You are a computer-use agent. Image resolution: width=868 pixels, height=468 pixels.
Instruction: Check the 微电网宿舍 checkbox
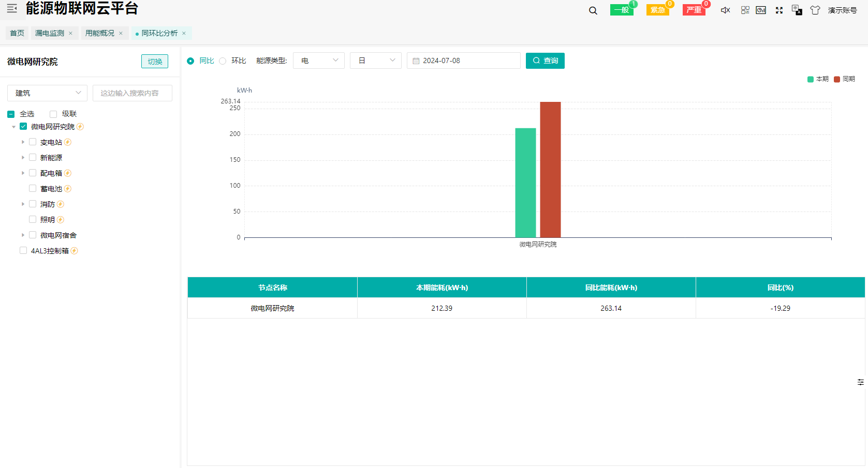(33, 235)
